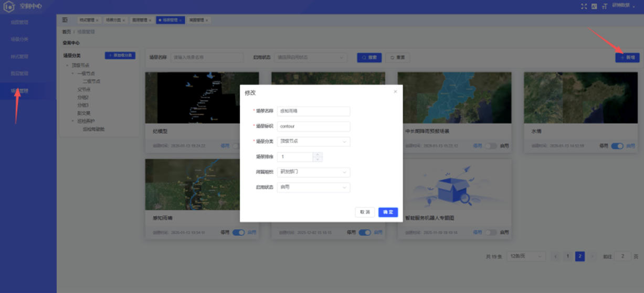Click the sidebar collapse hamburger icon
Viewport: 644px width, 293px height.
pos(65,20)
